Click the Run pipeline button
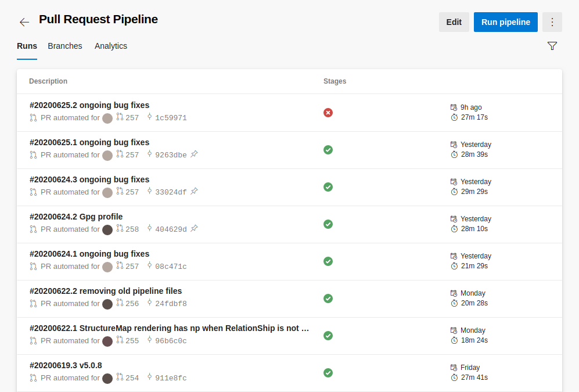The height and width of the screenshot is (392, 579). (505, 22)
